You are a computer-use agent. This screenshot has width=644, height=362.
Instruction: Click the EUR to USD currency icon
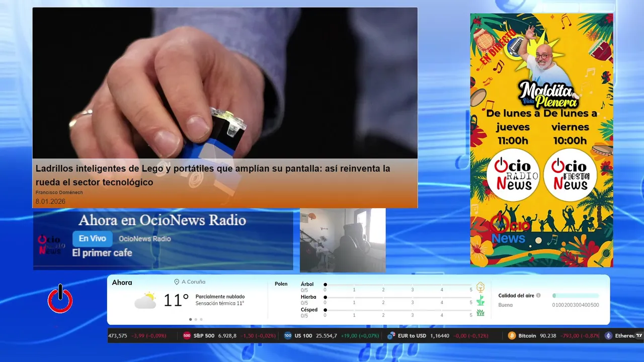[x=391, y=335]
